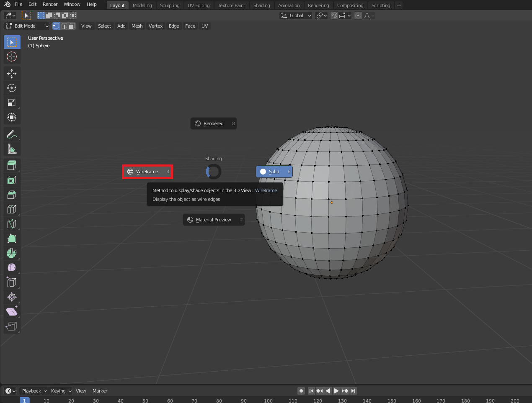This screenshot has width=532, height=403.
Task: Select the Rotate tool
Action: coord(12,88)
